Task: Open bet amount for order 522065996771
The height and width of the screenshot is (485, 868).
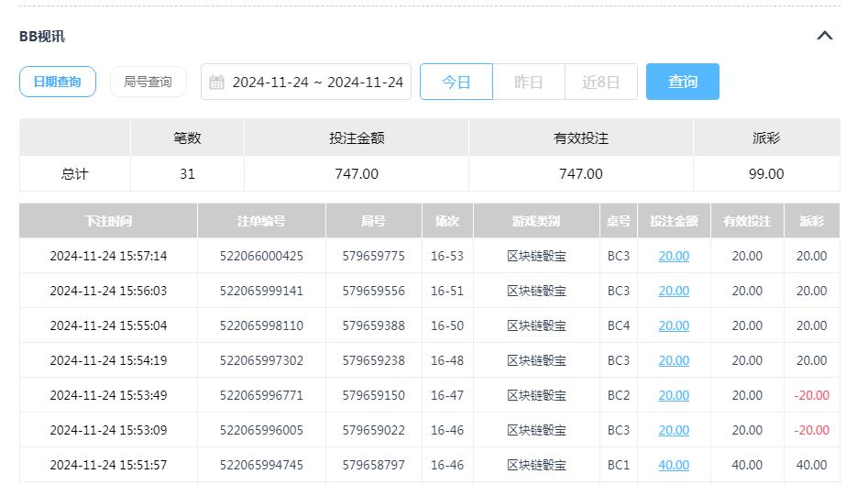Action: [674, 395]
